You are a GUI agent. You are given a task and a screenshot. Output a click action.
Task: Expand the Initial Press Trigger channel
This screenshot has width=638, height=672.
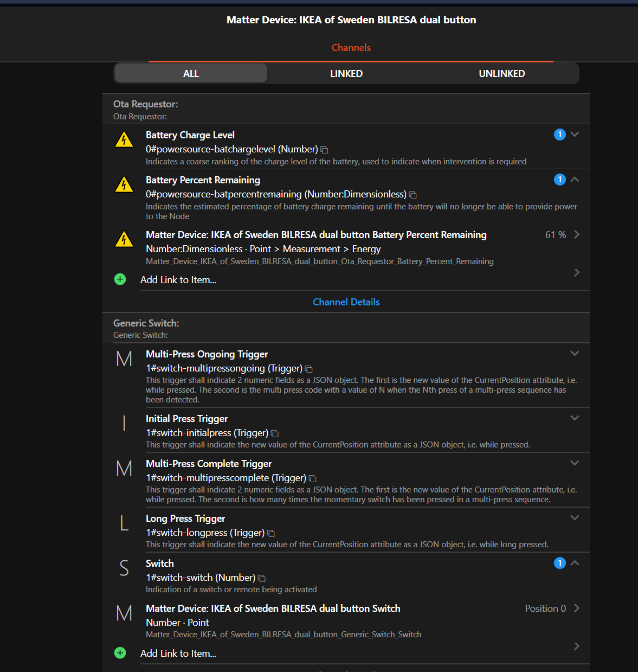pos(575,418)
